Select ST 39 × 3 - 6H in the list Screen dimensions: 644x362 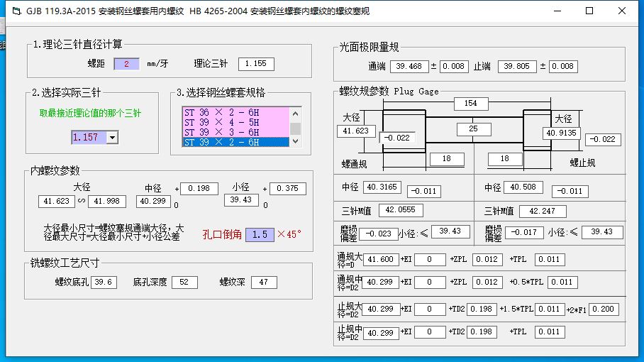tap(235, 132)
